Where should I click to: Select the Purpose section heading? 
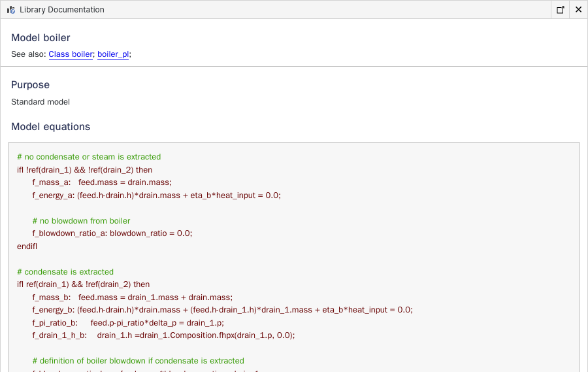point(30,85)
